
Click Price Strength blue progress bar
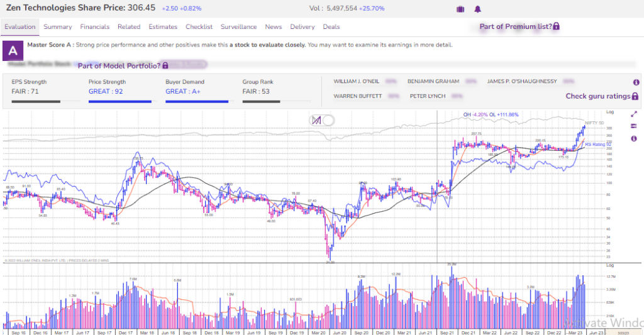pyautogui.click(x=120, y=101)
